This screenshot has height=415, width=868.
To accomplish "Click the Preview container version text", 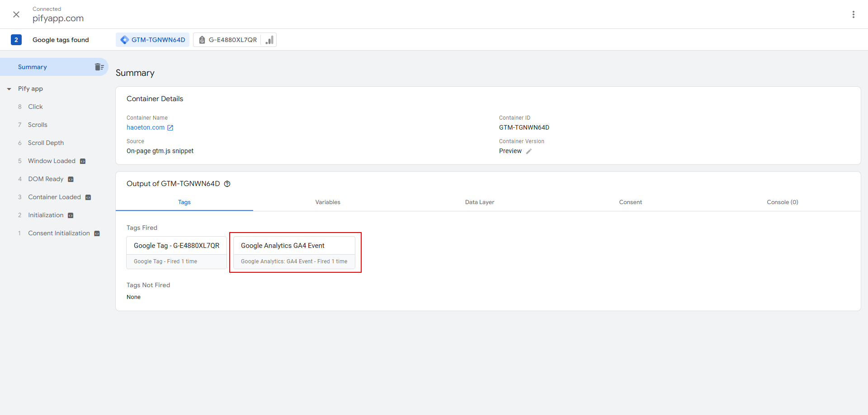I will coord(510,151).
